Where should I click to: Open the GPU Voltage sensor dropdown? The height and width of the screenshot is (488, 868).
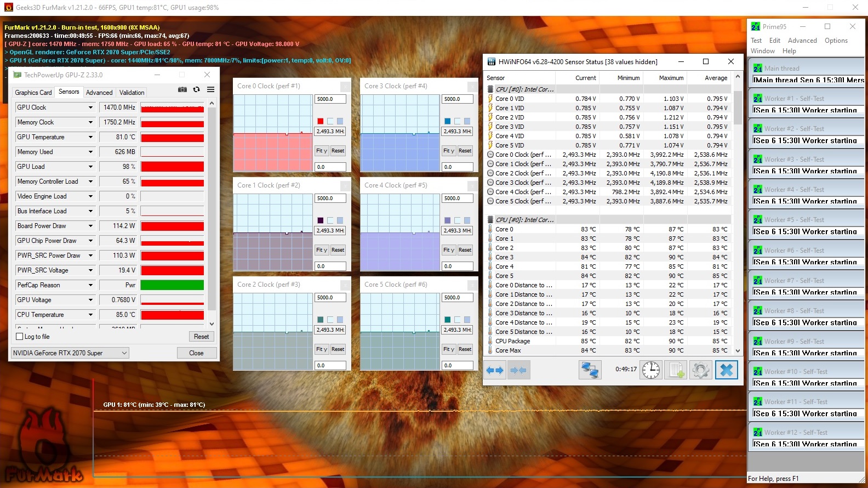point(90,300)
